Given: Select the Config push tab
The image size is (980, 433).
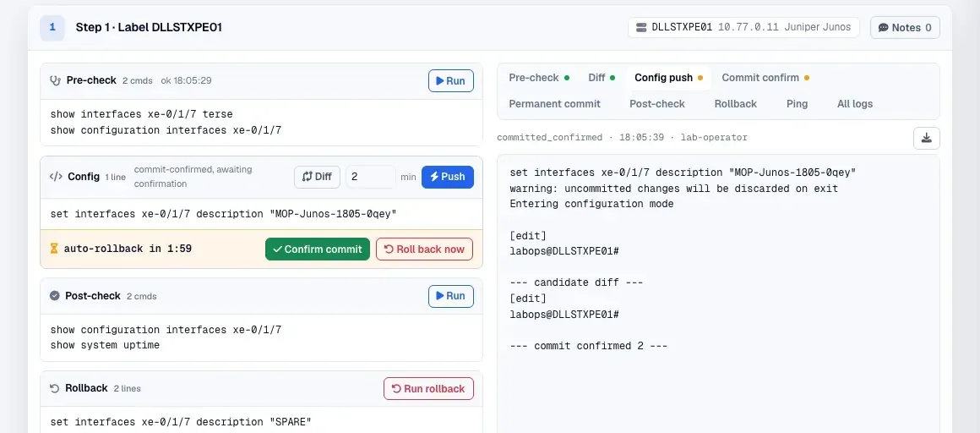Looking at the screenshot, I should pyautogui.click(x=669, y=78).
